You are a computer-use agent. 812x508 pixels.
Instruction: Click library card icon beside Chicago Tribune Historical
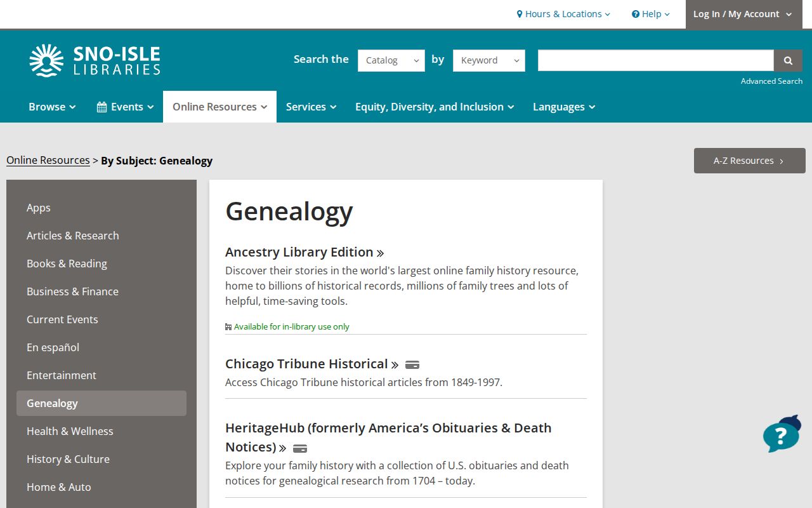(x=412, y=365)
